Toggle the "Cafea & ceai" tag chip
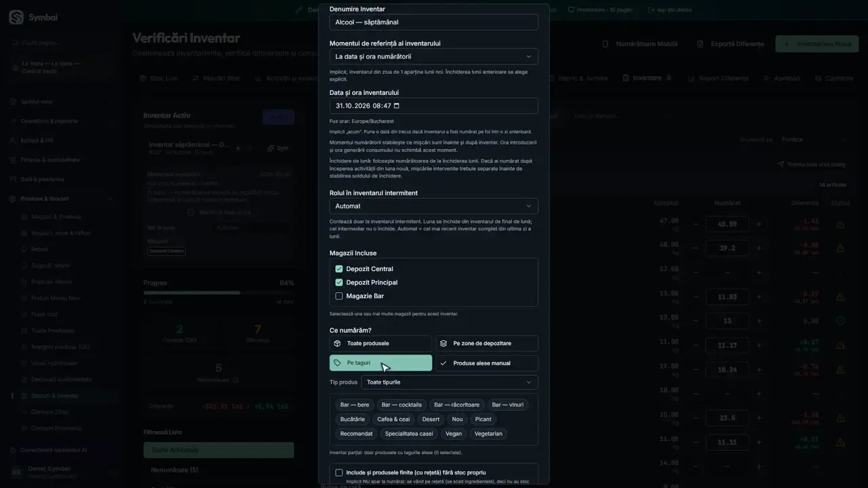The image size is (868, 488). (x=393, y=419)
